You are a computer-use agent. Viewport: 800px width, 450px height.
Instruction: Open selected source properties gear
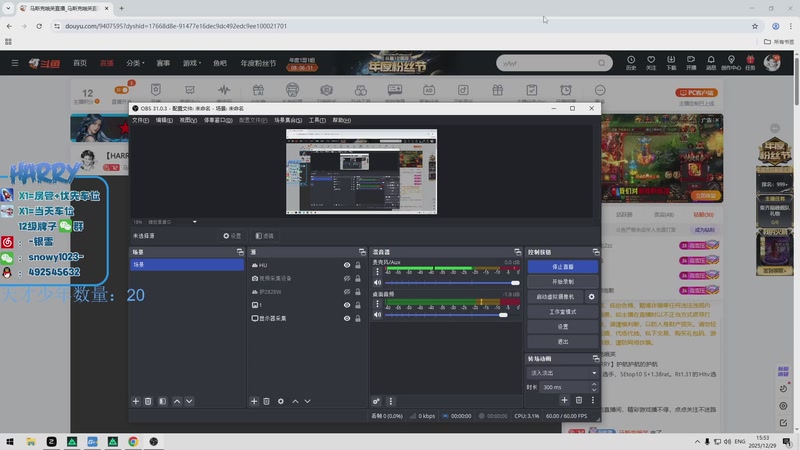point(281,402)
